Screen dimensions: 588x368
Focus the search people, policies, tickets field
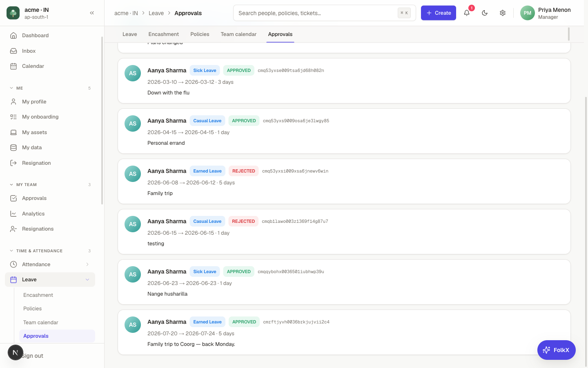pyautogui.click(x=325, y=13)
